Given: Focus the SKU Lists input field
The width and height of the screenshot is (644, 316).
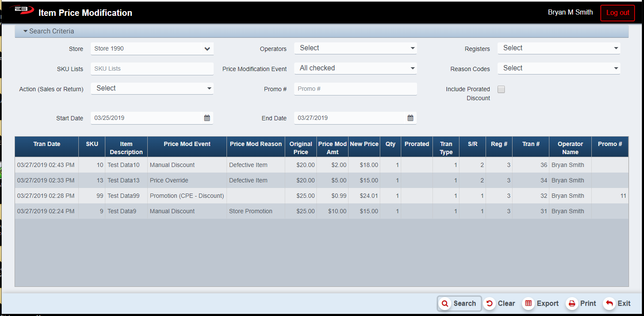Looking at the screenshot, I should [152, 69].
